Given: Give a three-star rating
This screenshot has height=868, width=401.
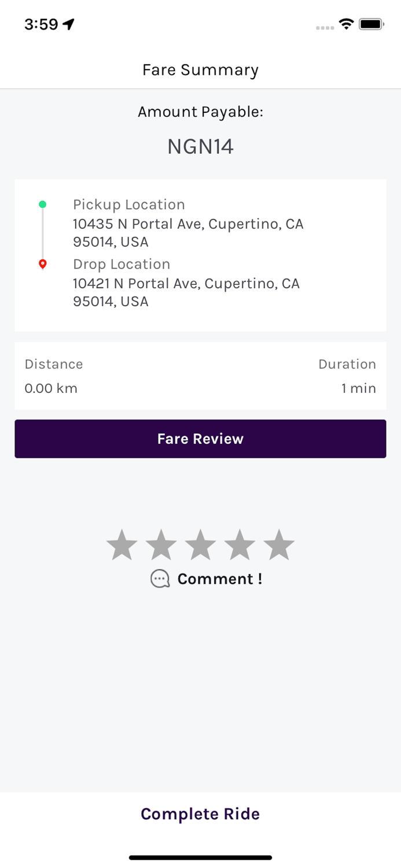Looking at the screenshot, I should coord(200,544).
